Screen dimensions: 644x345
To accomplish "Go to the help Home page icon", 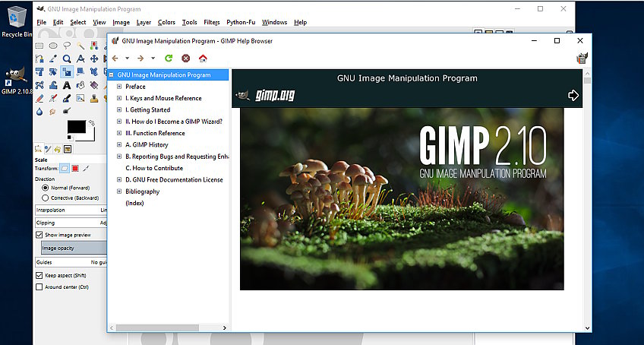I will click(203, 58).
